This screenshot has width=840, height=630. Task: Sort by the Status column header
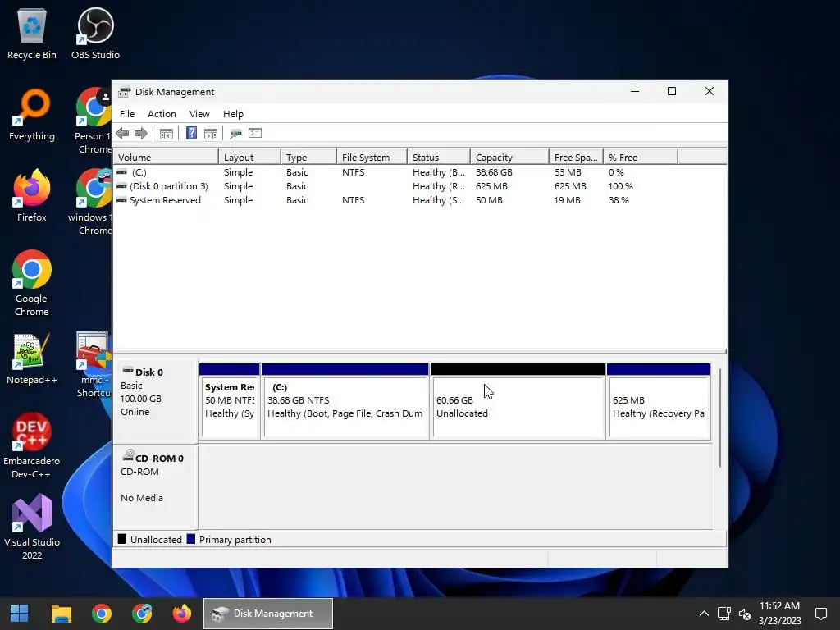click(x=439, y=157)
